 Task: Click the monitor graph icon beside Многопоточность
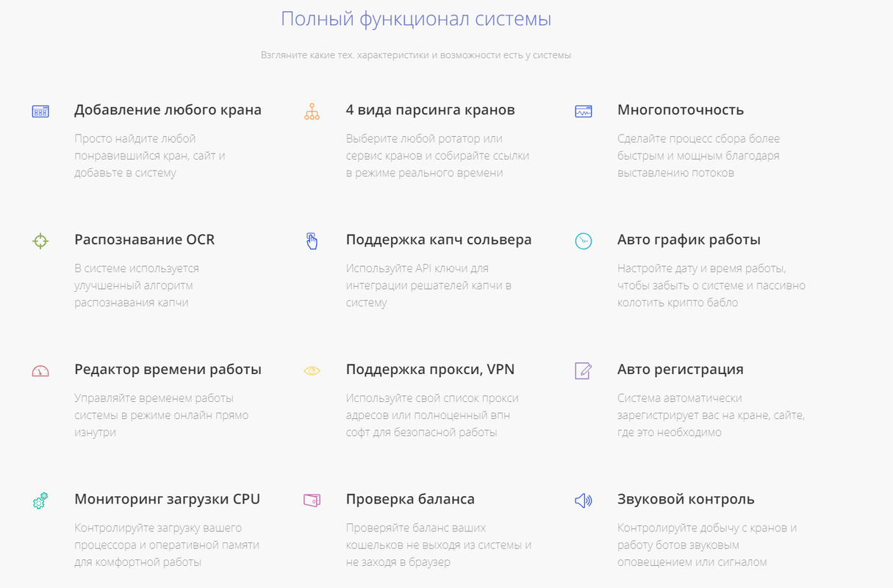(x=583, y=112)
